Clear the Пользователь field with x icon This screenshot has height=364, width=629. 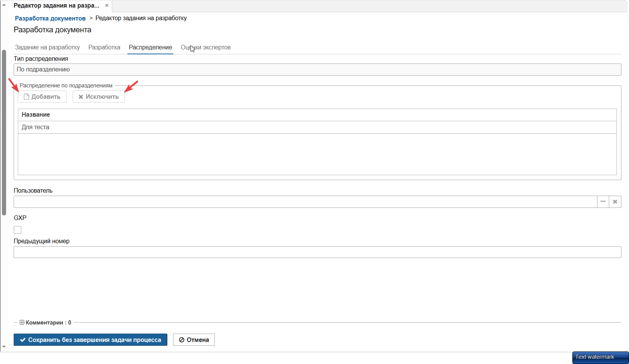(615, 202)
